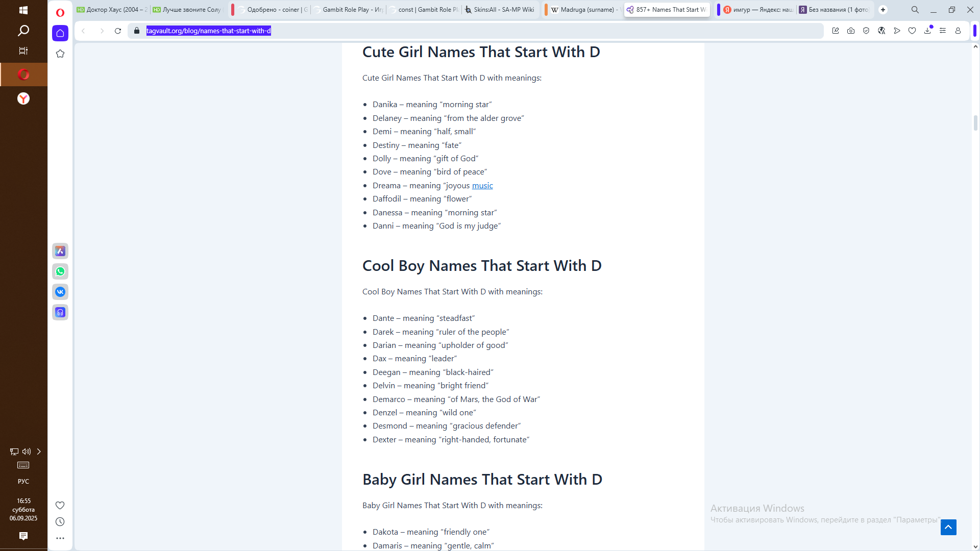Open the sidebar history clock icon
Viewport: 980px width, 551px height.
[60, 521]
